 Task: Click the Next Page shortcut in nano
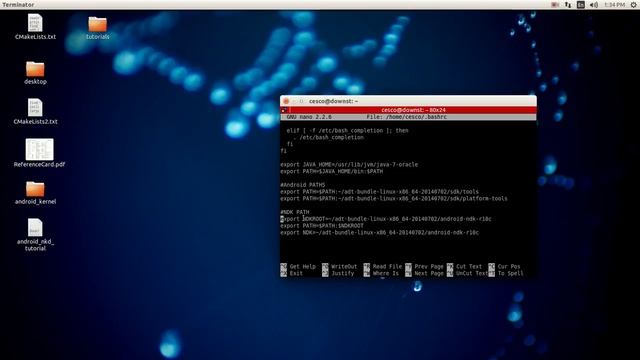coord(424,273)
